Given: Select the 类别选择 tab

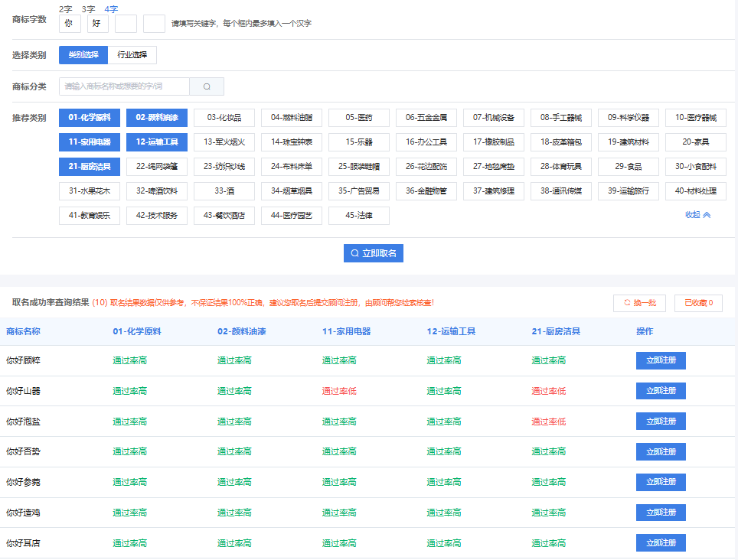Looking at the screenshot, I should click(83, 55).
